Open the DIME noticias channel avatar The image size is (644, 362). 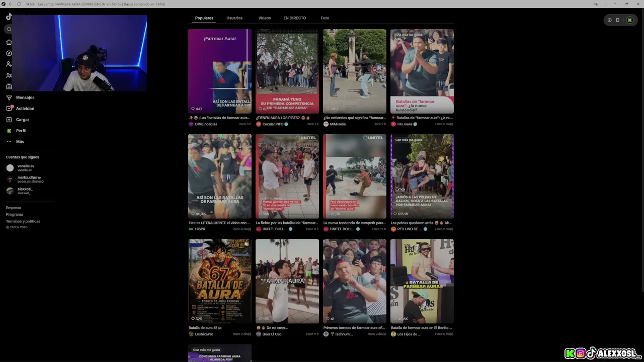pos(191,124)
